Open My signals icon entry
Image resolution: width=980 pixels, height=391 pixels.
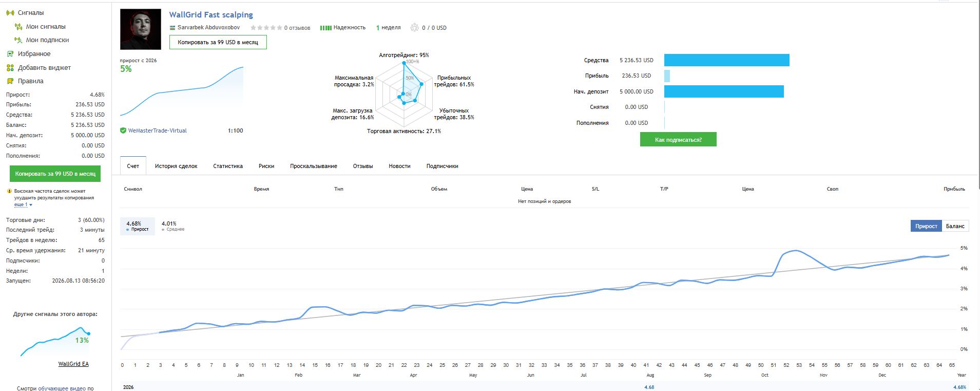(18, 27)
